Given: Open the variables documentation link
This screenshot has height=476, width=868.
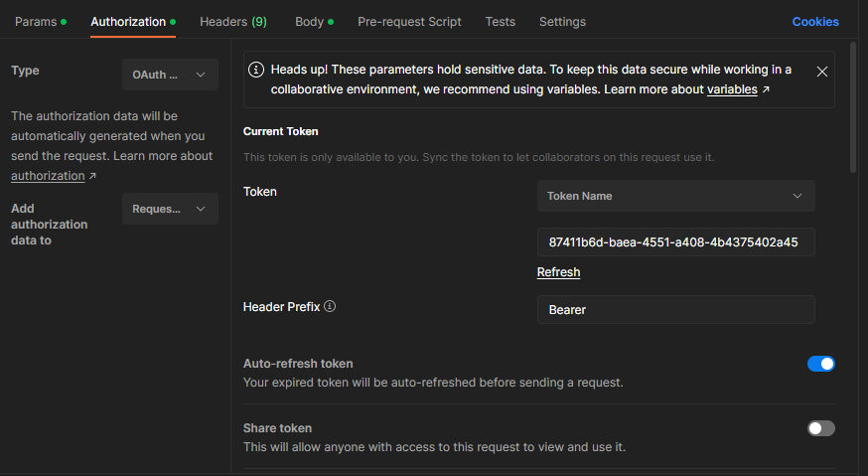Looking at the screenshot, I should pos(732,89).
